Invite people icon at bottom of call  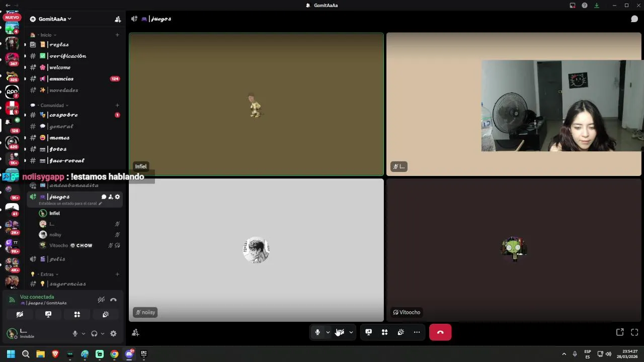coord(135,332)
